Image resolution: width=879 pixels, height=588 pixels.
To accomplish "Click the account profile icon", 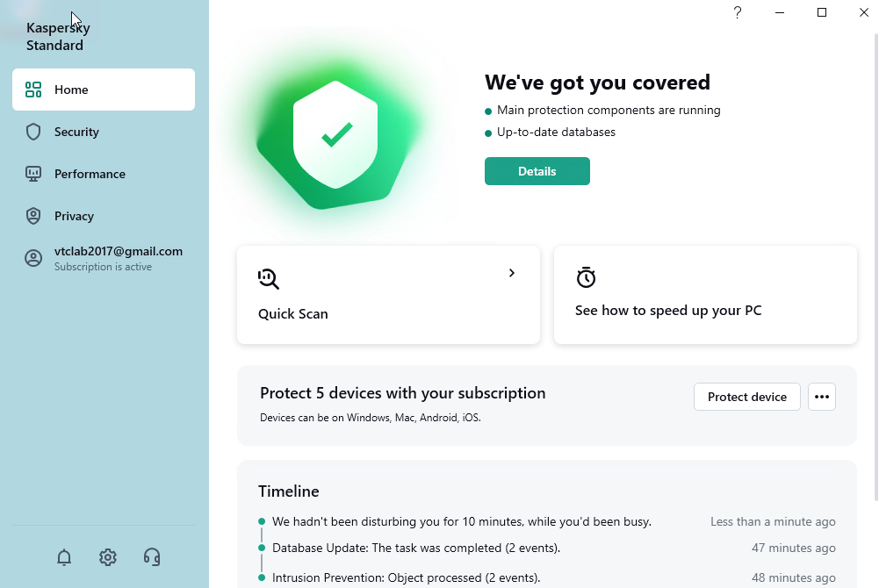I will pyautogui.click(x=33, y=258).
